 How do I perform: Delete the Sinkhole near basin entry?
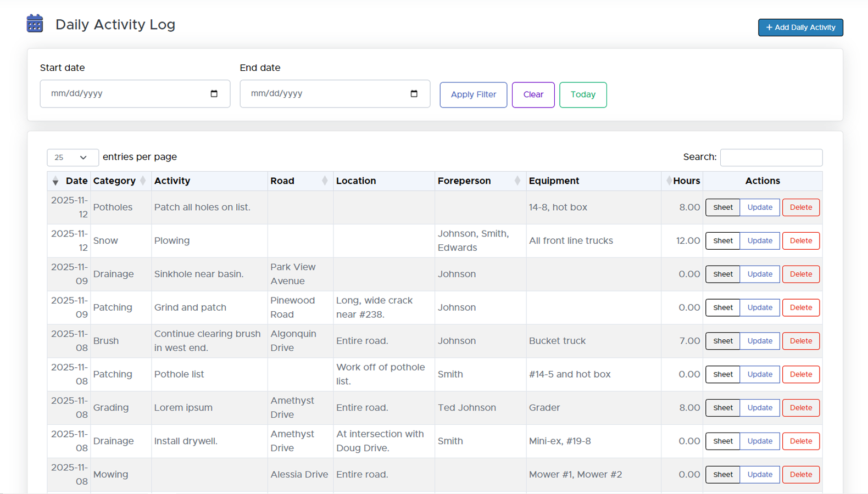(x=800, y=274)
